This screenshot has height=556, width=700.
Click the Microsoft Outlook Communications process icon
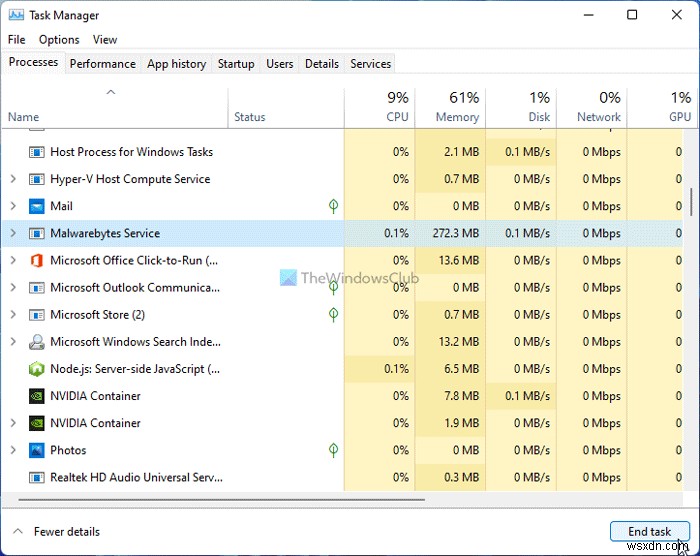click(x=37, y=288)
